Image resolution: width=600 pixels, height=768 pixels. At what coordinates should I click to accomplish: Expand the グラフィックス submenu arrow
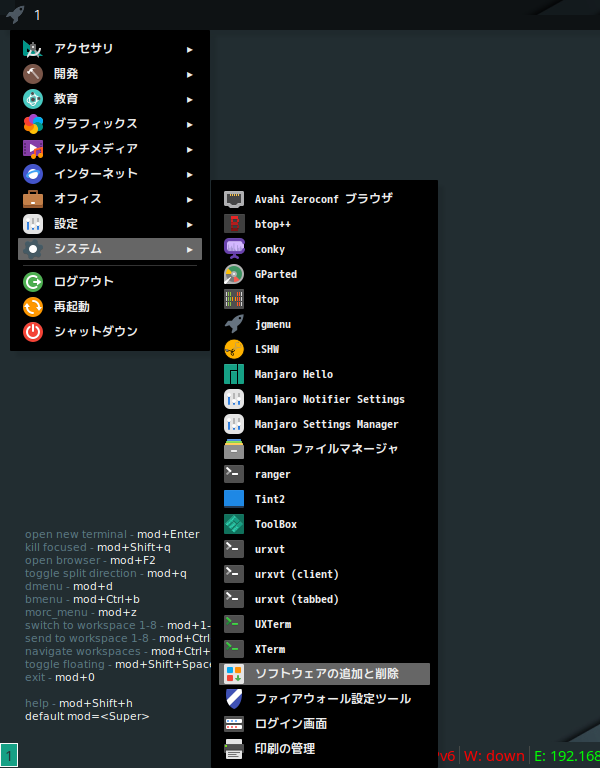[x=190, y=124]
